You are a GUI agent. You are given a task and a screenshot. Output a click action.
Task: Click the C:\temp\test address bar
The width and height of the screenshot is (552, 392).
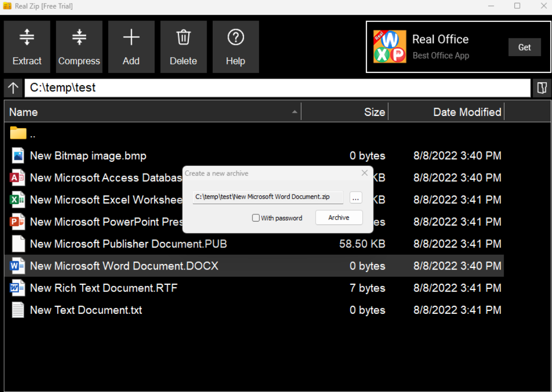277,88
